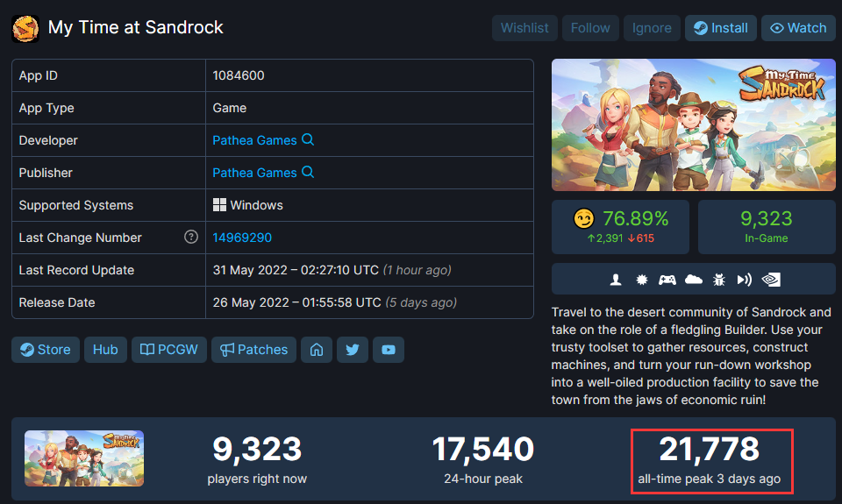Click the Watch button
Image resolution: width=842 pixels, height=504 pixels.
point(798,28)
